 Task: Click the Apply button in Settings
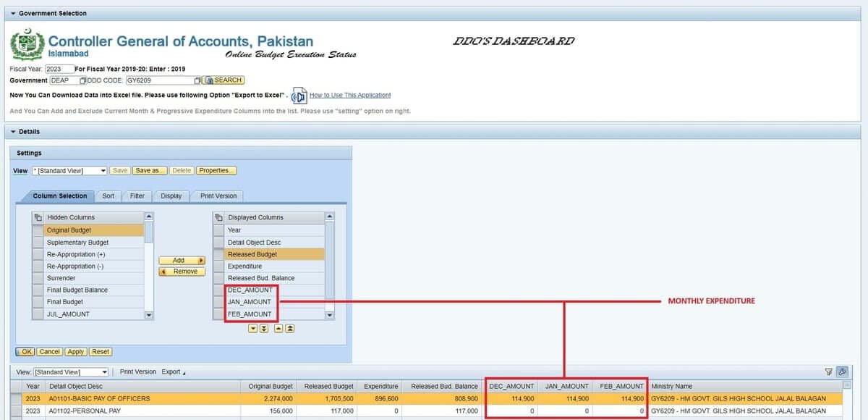75,351
